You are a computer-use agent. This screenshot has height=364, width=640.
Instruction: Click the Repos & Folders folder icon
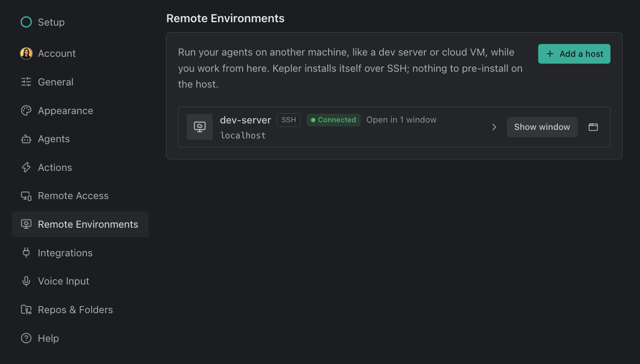click(26, 310)
